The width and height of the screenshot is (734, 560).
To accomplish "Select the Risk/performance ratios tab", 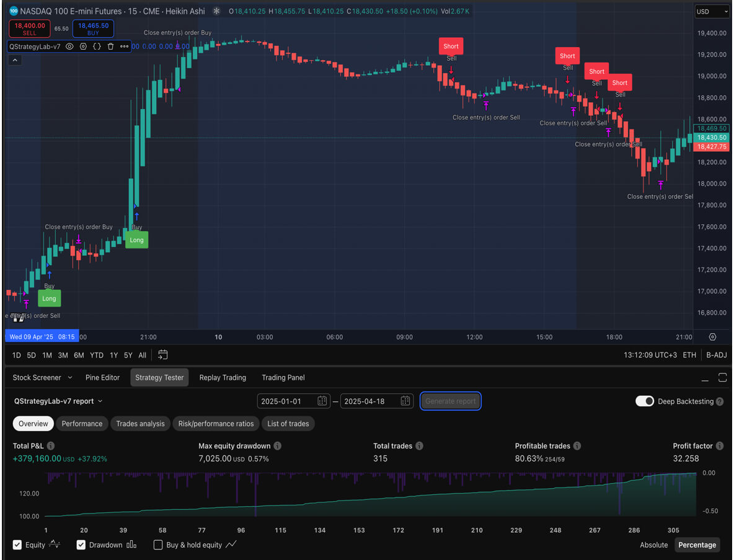I will (216, 423).
